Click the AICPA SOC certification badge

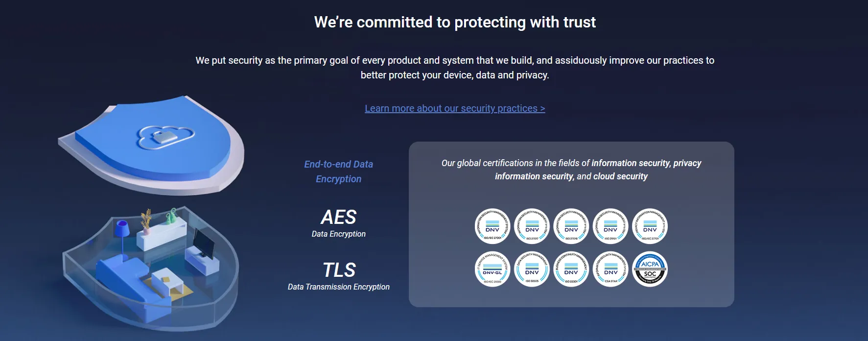pyautogui.click(x=650, y=269)
